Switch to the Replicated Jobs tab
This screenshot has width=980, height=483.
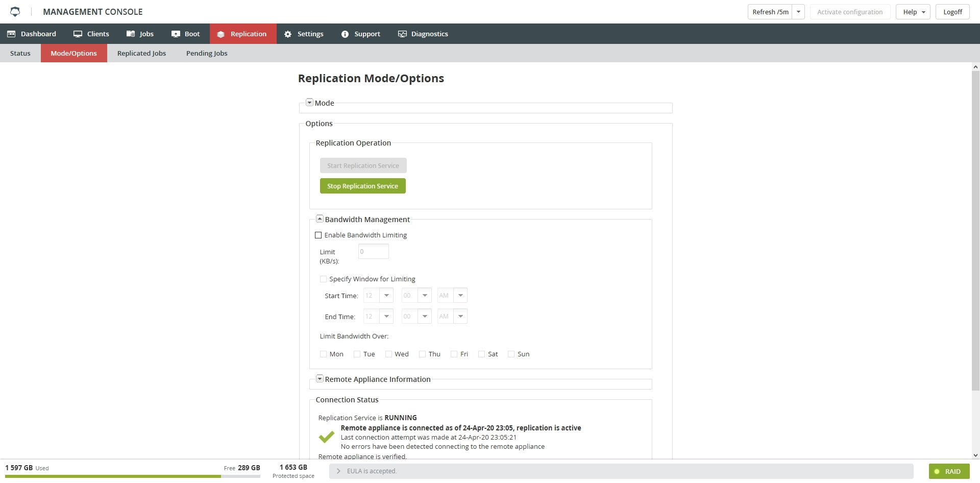click(142, 53)
